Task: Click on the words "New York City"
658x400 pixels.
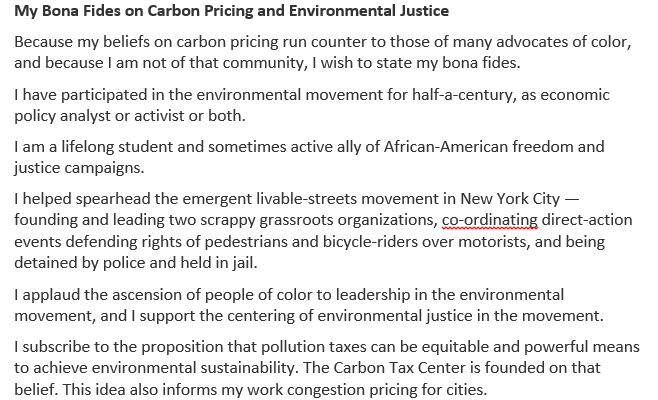Action: [x=510, y=199]
